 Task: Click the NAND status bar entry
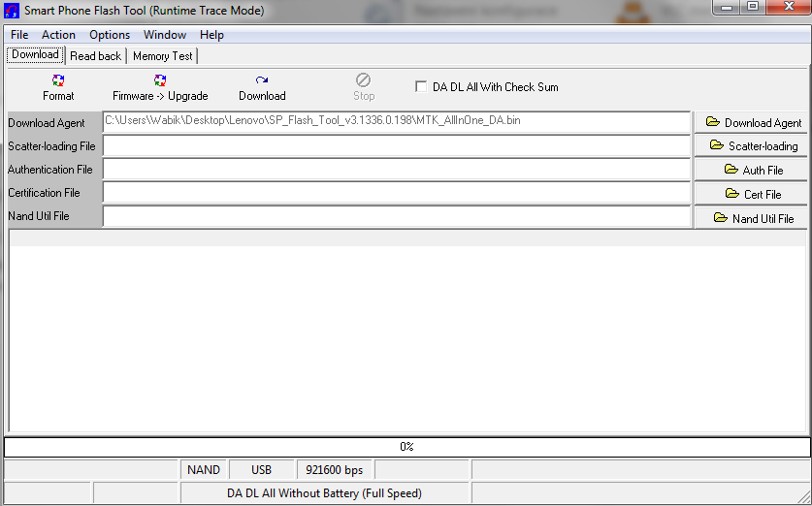[204, 470]
